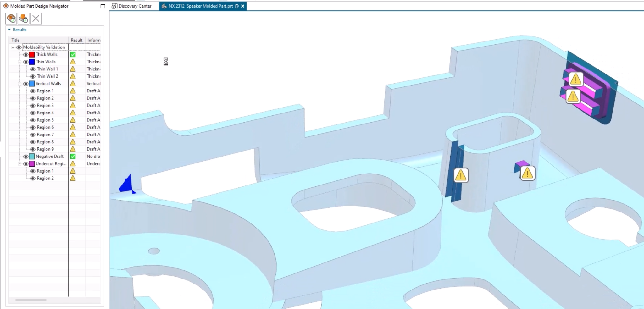Screen dimensions: 644x309
Task: Click the warning marker on the dark-blue vertical wall
Action: click(x=461, y=175)
